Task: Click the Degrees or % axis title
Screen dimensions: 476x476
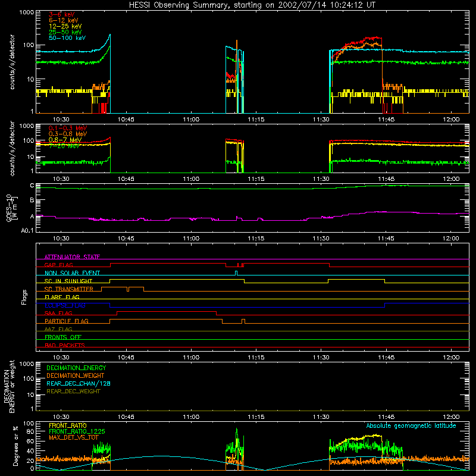Action: 15,446
